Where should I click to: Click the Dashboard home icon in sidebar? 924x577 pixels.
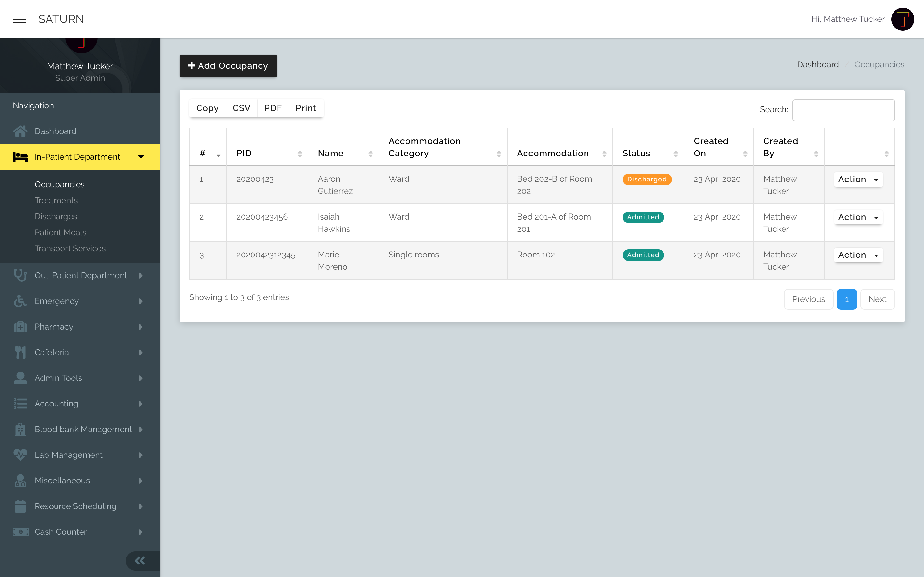point(20,131)
